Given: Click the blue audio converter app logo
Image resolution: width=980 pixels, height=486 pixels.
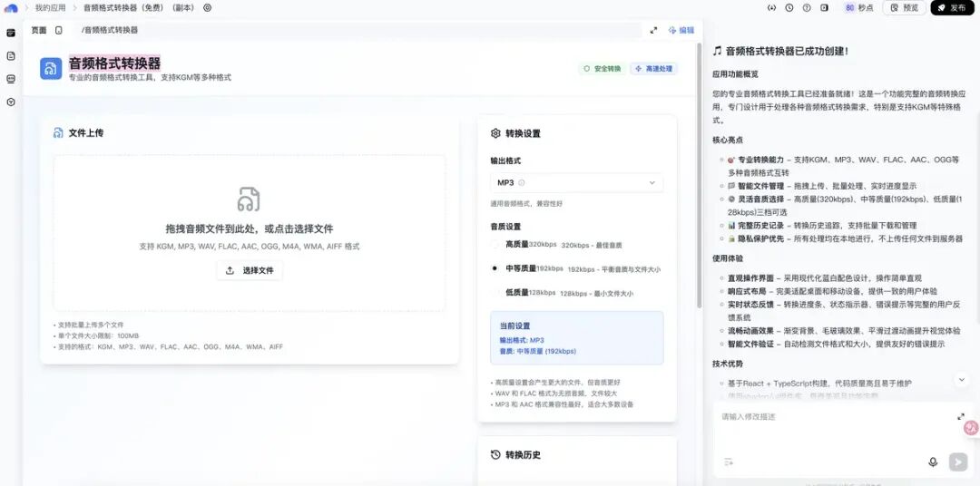Looking at the screenshot, I should (51, 69).
